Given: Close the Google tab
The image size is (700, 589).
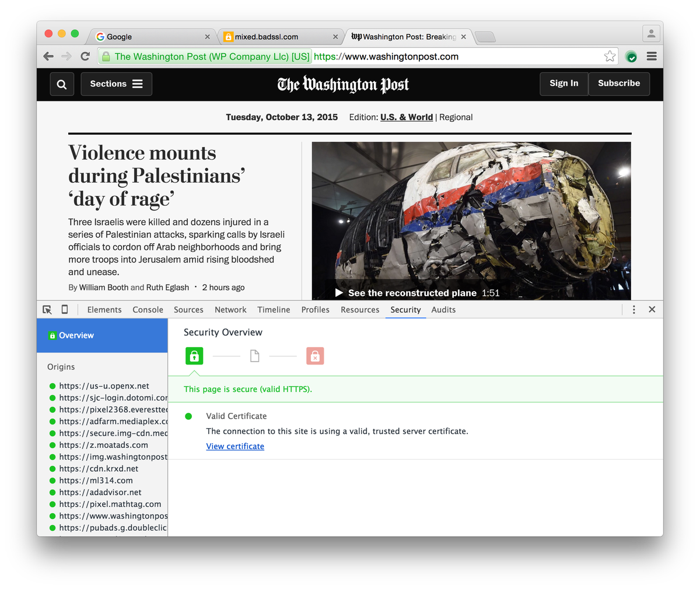Looking at the screenshot, I should point(207,37).
